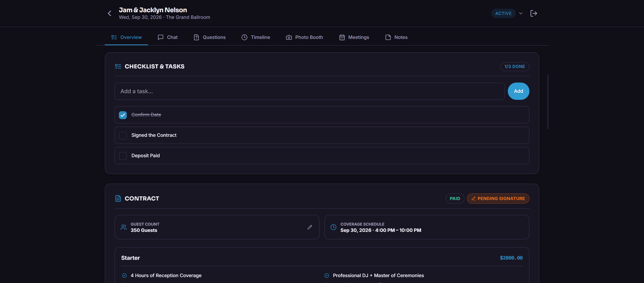Click the 4 Hours of Reception Coverage text
The image size is (644, 283).
166,276
